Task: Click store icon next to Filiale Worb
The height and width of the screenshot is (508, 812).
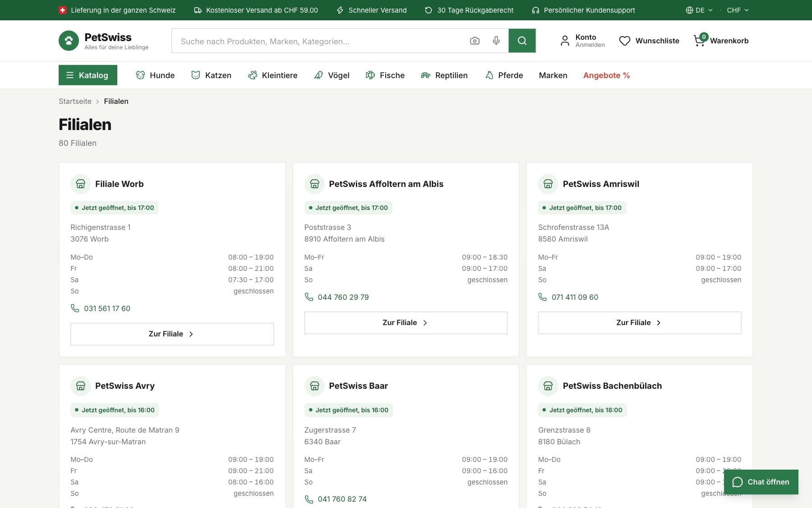Action: click(x=80, y=184)
